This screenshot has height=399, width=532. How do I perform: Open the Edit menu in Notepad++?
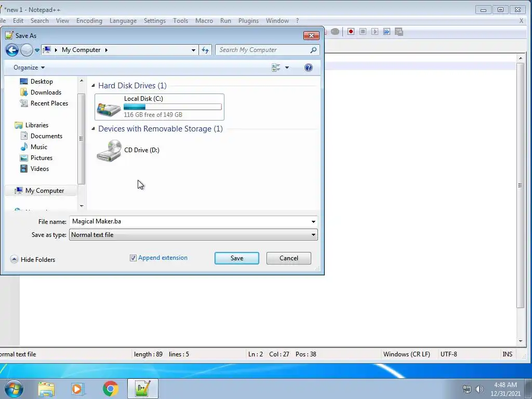(18, 21)
